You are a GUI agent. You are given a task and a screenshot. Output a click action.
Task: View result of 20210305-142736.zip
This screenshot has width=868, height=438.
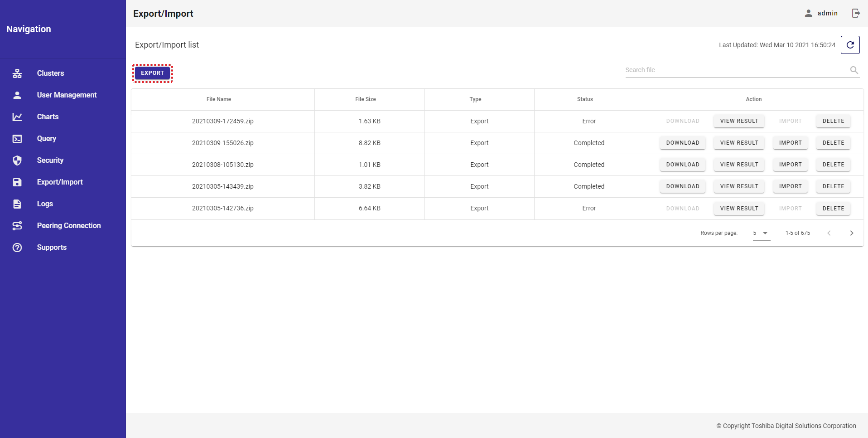click(739, 209)
